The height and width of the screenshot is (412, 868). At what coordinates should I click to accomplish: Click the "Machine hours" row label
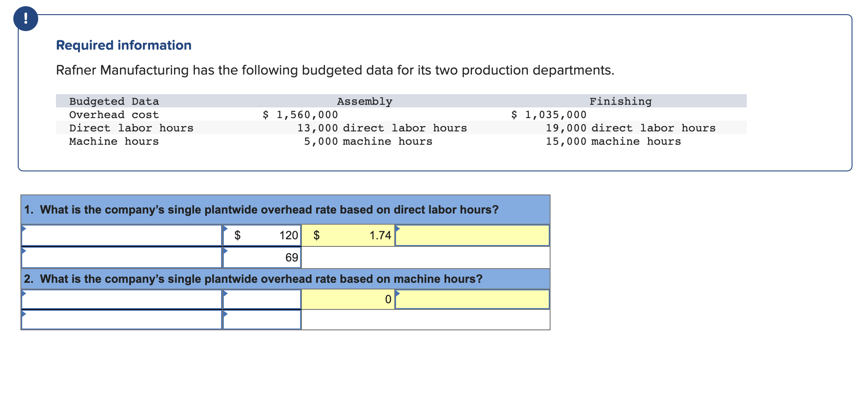[x=114, y=141]
